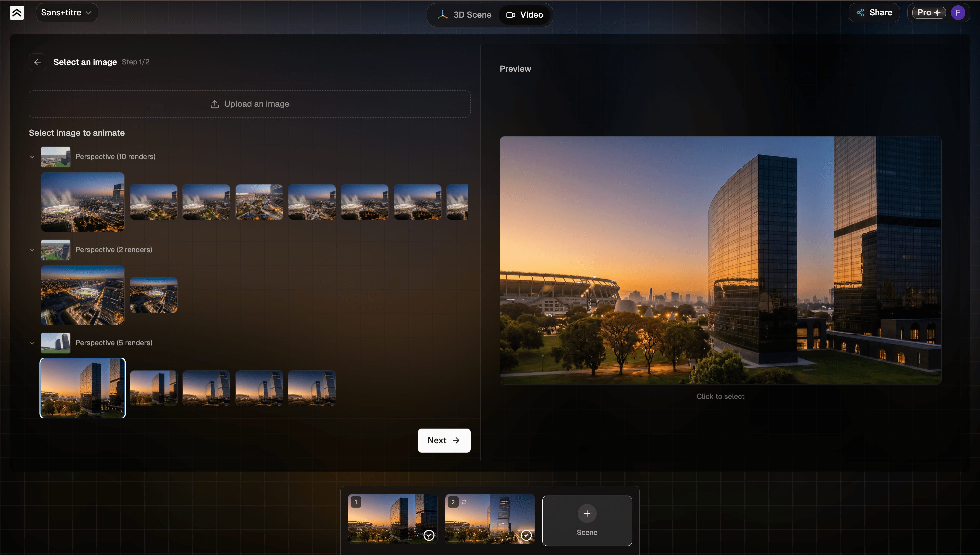Click the Next button

[444, 441]
